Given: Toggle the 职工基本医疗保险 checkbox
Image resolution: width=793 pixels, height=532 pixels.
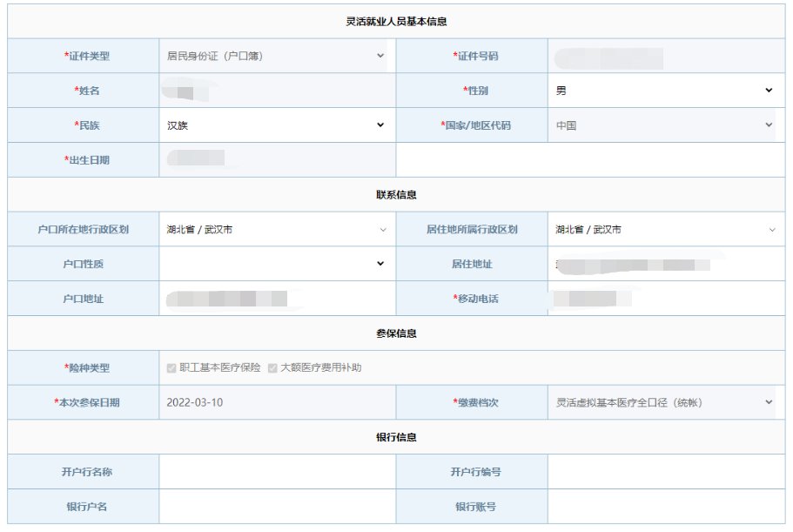Looking at the screenshot, I should point(171,368).
